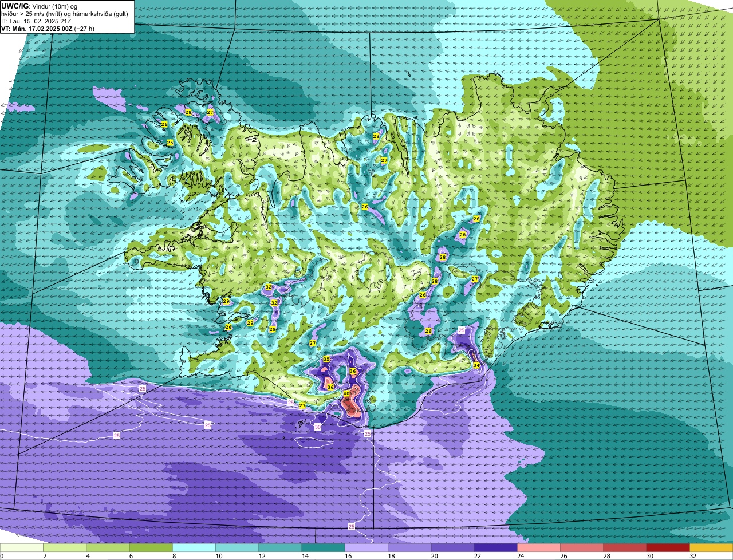The width and height of the screenshot is (733, 560).
Task: Click the 10–12 m/s turquoise legend swatch
Action: pos(237,548)
